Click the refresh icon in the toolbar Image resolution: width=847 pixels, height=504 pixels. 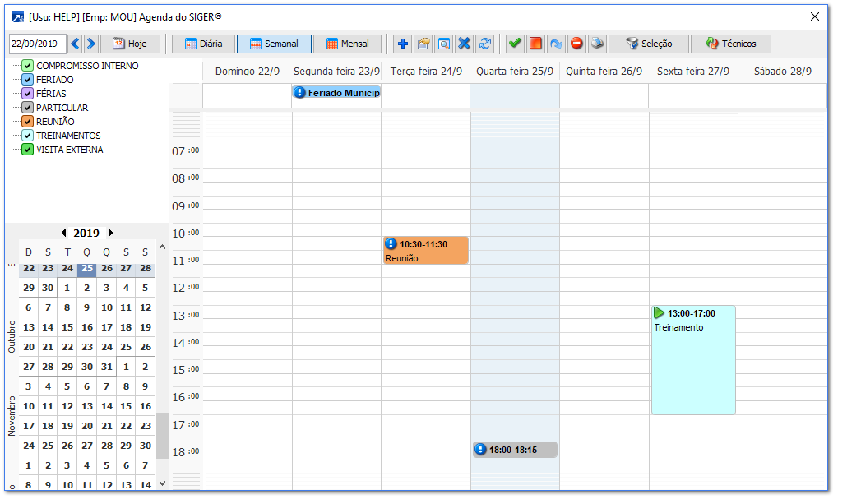[485, 44]
